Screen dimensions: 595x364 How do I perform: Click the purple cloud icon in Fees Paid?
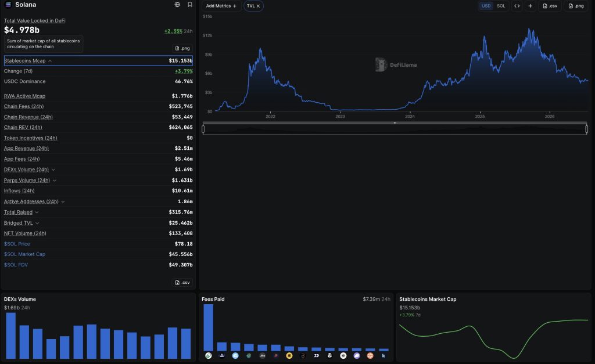click(357, 356)
